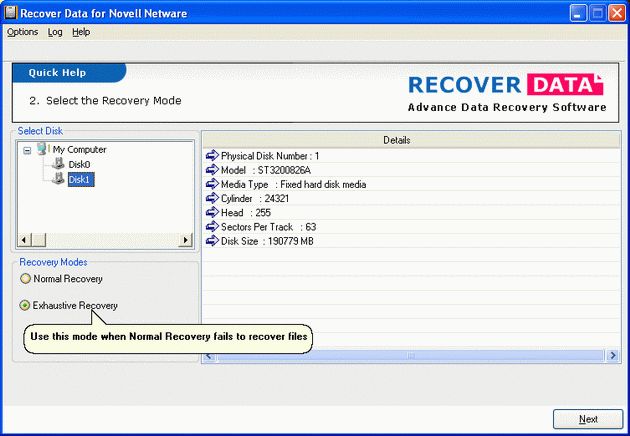Click the Quick Help header tab

[69, 73]
